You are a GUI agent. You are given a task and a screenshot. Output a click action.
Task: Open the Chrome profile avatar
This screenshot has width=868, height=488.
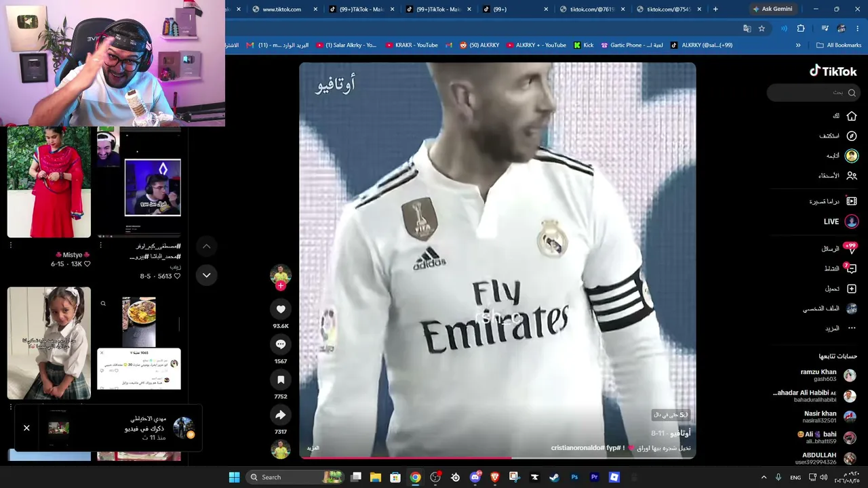[x=842, y=28]
